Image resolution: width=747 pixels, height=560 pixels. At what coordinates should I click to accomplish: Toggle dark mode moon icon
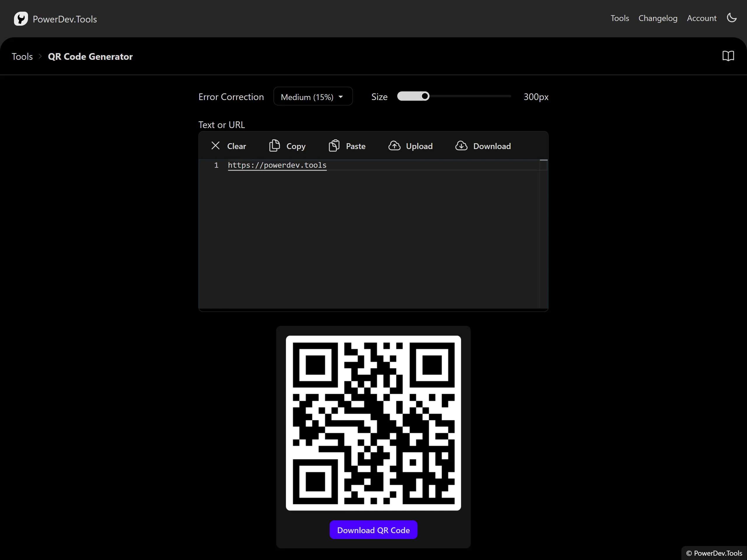tap(732, 18)
